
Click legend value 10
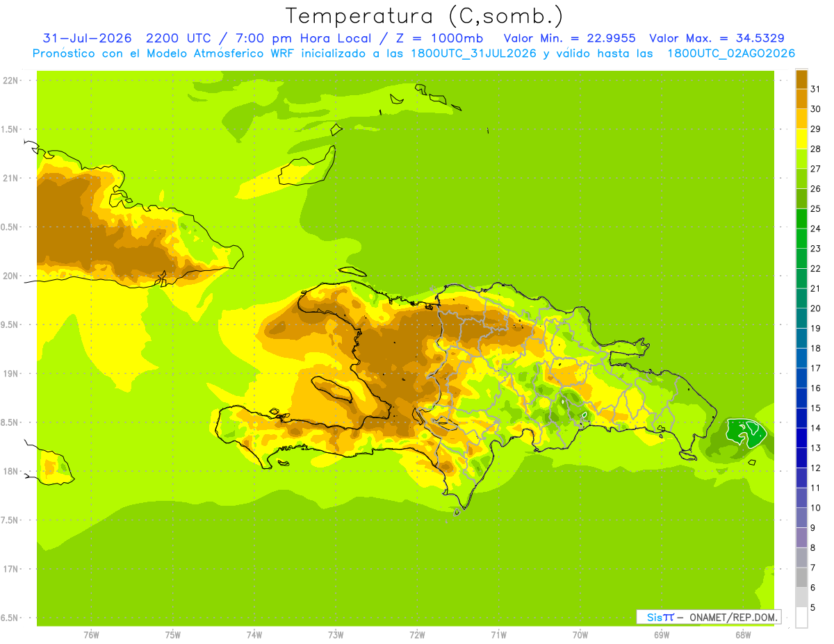pyautogui.click(x=816, y=508)
